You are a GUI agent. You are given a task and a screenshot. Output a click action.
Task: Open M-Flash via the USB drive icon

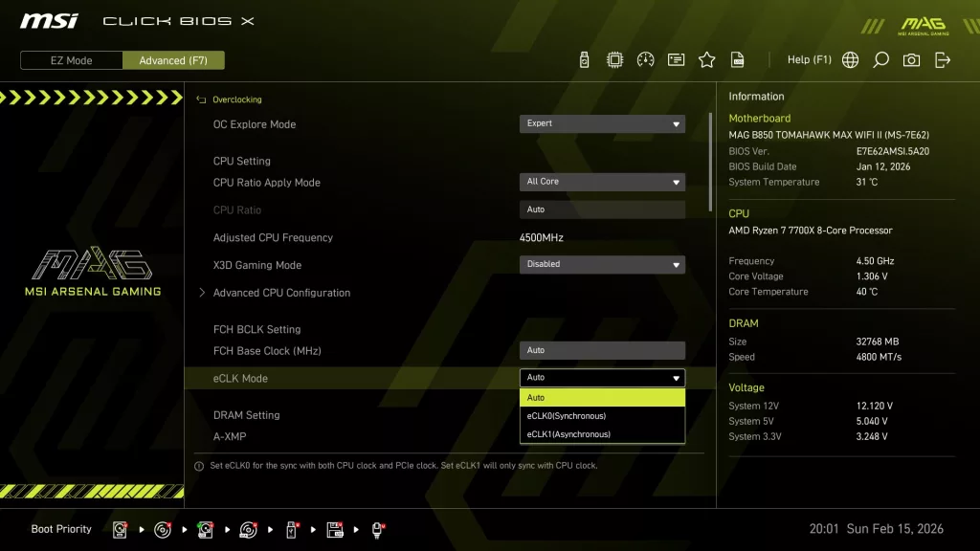(x=584, y=59)
